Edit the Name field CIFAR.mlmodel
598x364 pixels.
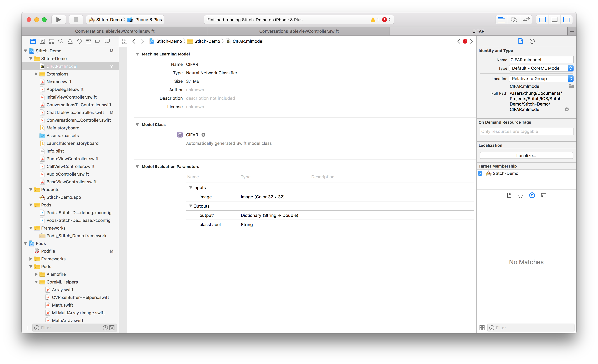click(541, 60)
